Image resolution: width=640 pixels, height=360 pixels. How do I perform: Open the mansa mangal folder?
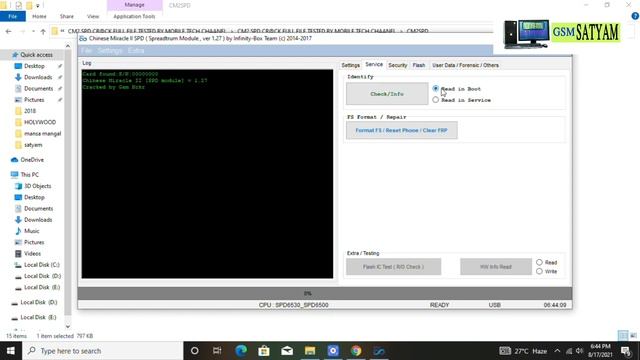click(42, 133)
